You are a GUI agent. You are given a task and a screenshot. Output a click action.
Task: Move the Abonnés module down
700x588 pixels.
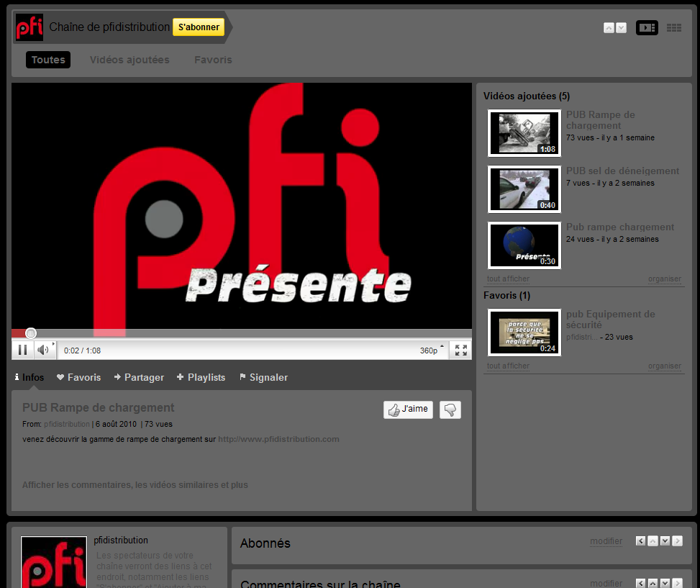point(665,541)
